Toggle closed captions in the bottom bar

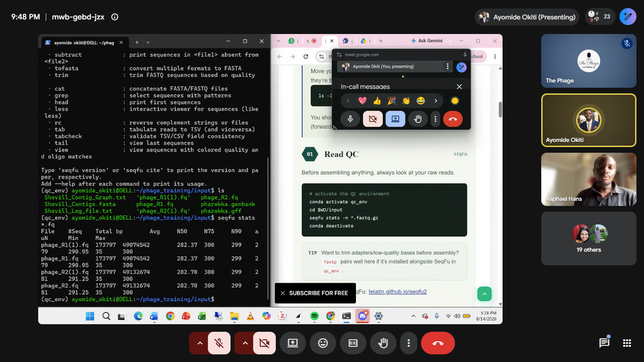[x=353, y=343]
